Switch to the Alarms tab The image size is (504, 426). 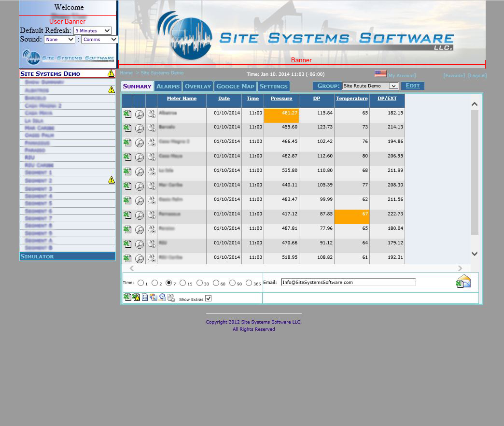coord(168,86)
